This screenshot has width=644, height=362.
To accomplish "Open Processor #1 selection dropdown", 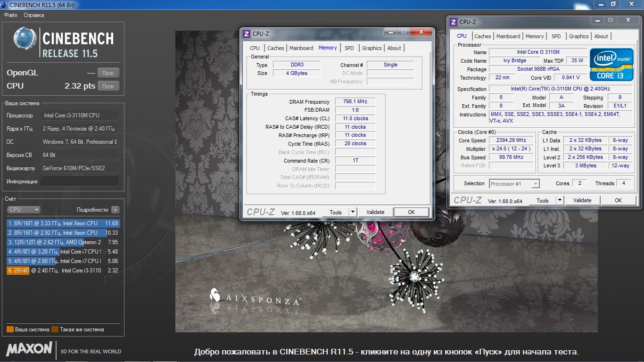I will [x=514, y=184].
